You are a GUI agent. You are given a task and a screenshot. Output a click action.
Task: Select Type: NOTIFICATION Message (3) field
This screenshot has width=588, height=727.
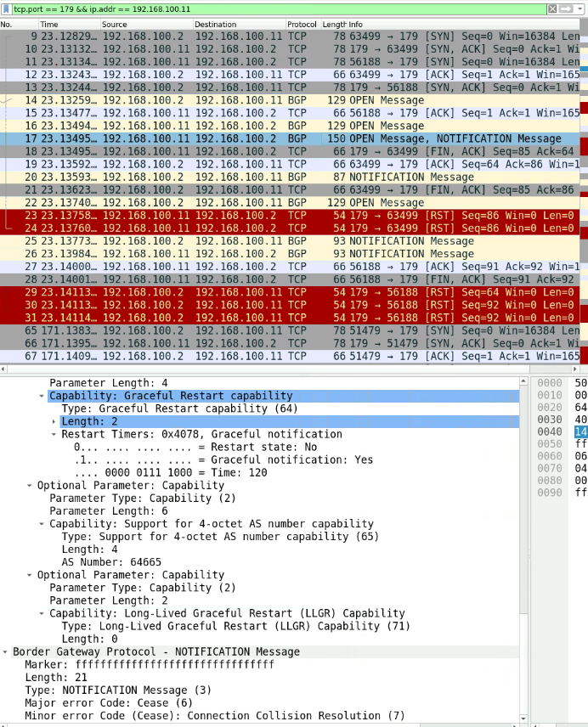tap(118, 690)
